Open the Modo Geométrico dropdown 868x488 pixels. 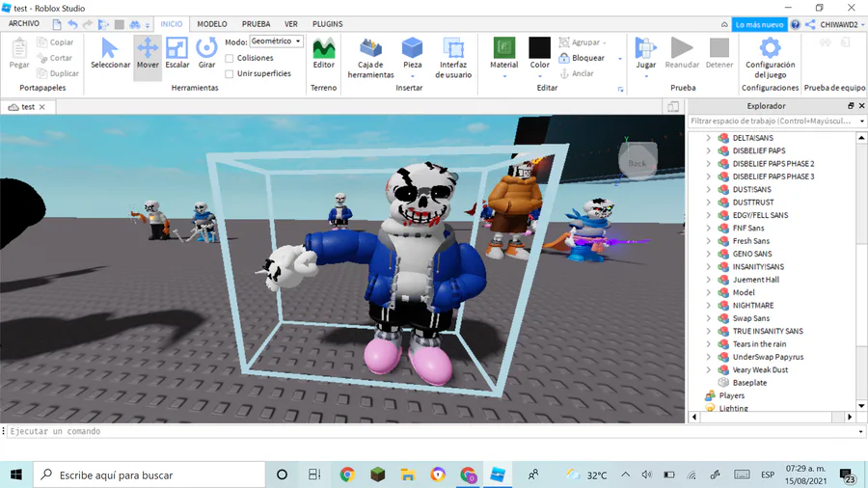(x=276, y=41)
